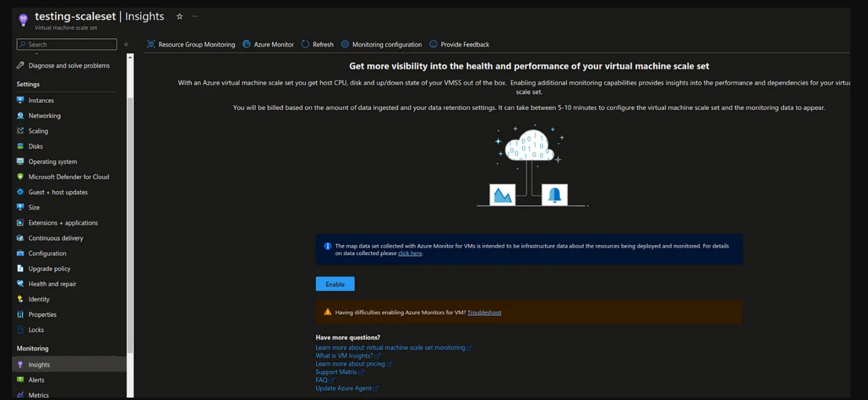
Task: Click the Locks padlock icon
Action: [x=20, y=330]
